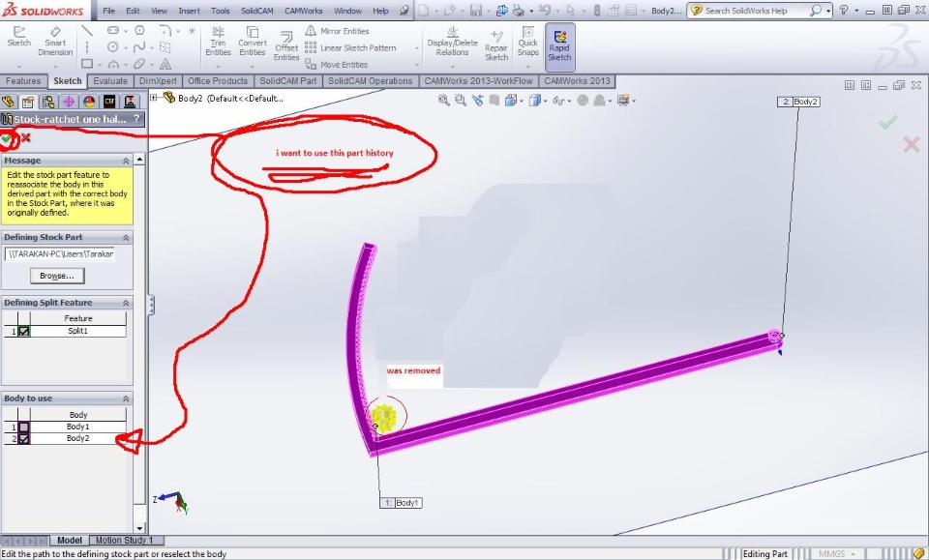
Task: Activate the Trim Entities tool
Action: [x=218, y=42]
